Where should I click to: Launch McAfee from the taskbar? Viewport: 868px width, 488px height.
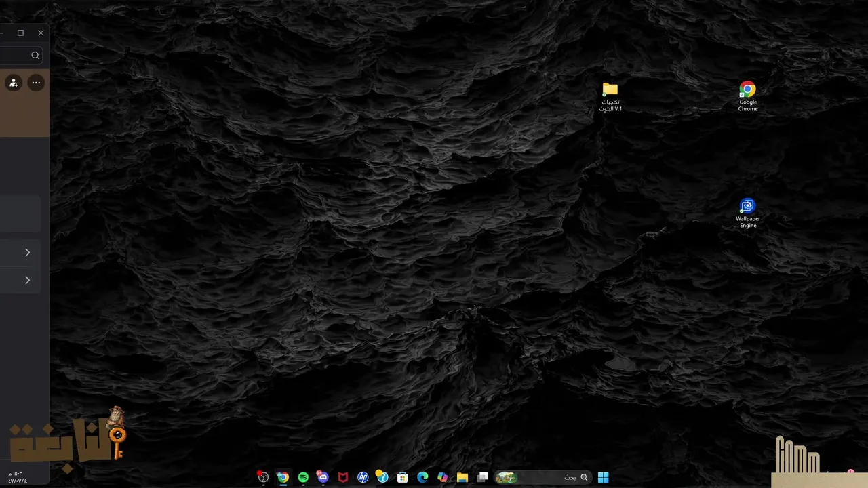click(x=343, y=477)
